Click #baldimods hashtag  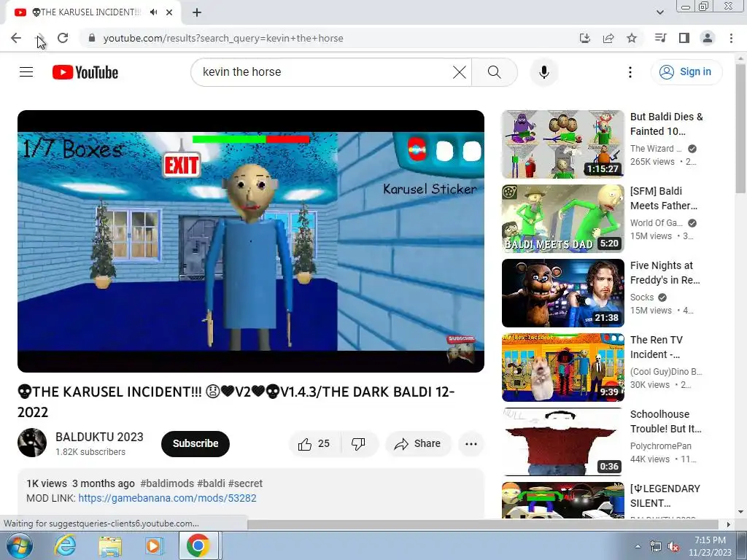(167, 483)
